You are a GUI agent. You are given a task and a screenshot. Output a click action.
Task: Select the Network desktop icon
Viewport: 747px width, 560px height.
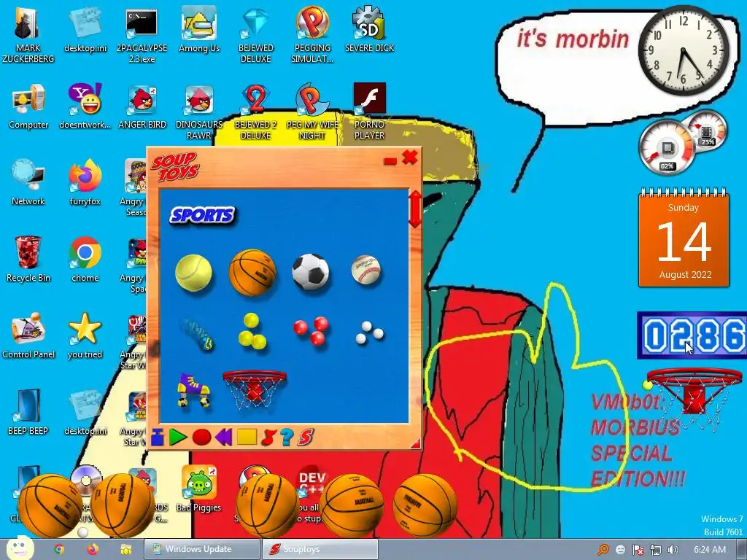tap(28, 183)
